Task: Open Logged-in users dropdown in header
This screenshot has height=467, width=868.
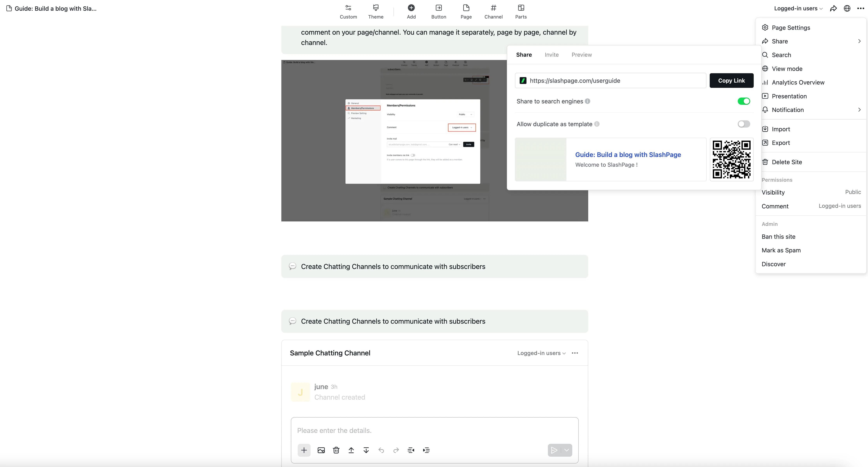Action: (x=798, y=8)
